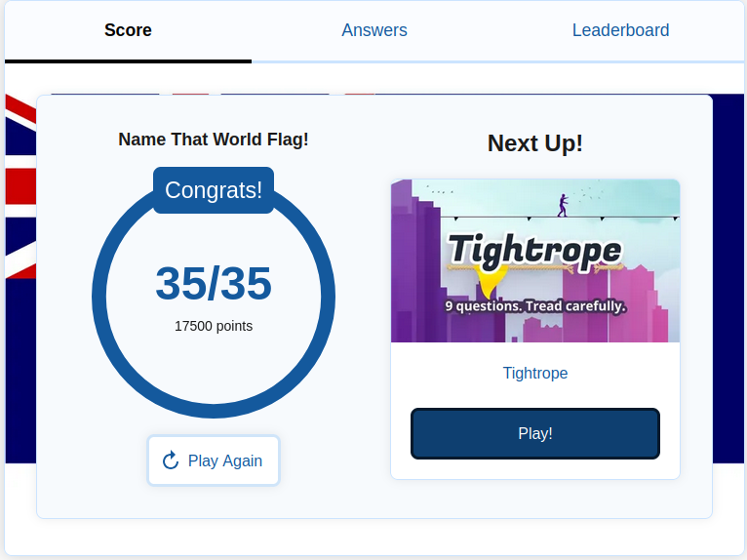Click the Tightrope logo text in thumbnail
This screenshot has height=560, width=747.
[x=534, y=251]
